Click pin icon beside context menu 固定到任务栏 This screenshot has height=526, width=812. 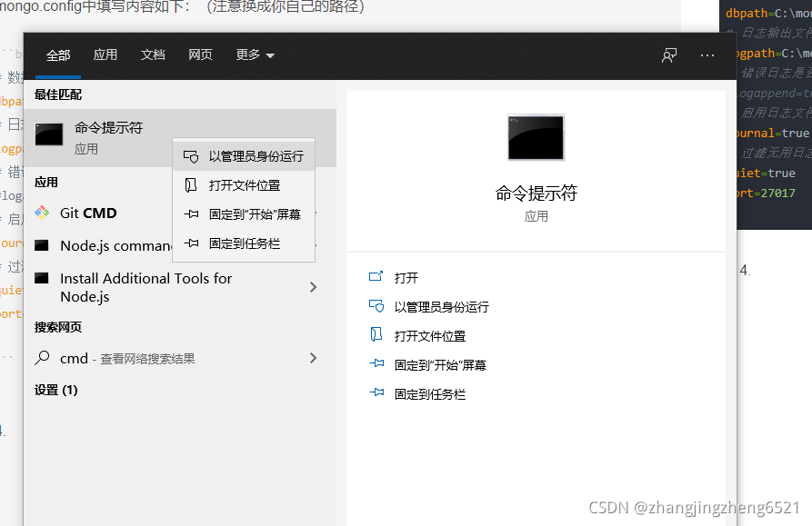point(191,243)
